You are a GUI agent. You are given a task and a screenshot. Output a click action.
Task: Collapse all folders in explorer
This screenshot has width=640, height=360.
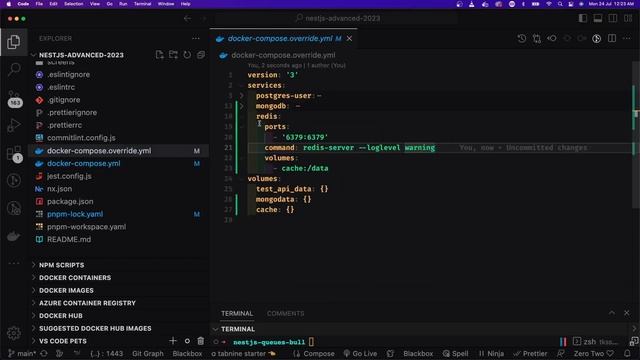point(201,55)
